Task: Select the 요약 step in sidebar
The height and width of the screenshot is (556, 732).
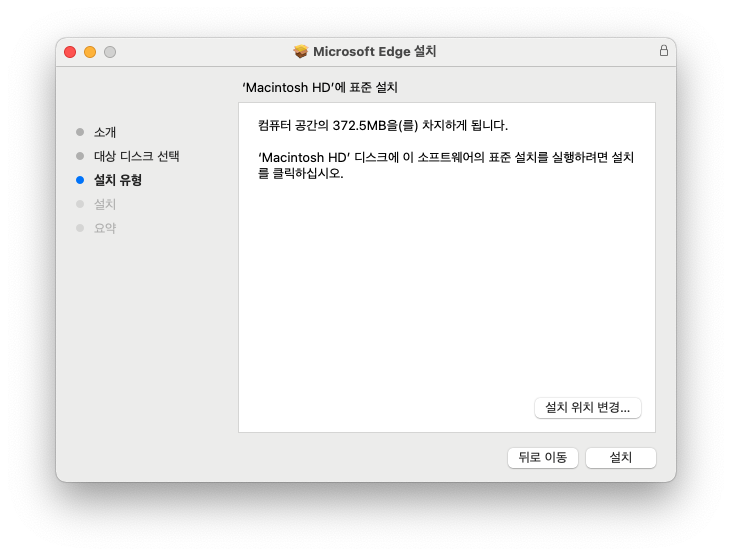Action: (x=105, y=228)
